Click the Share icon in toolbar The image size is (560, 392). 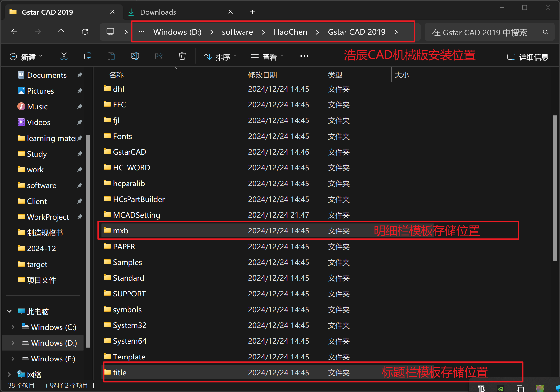tap(159, 56)
